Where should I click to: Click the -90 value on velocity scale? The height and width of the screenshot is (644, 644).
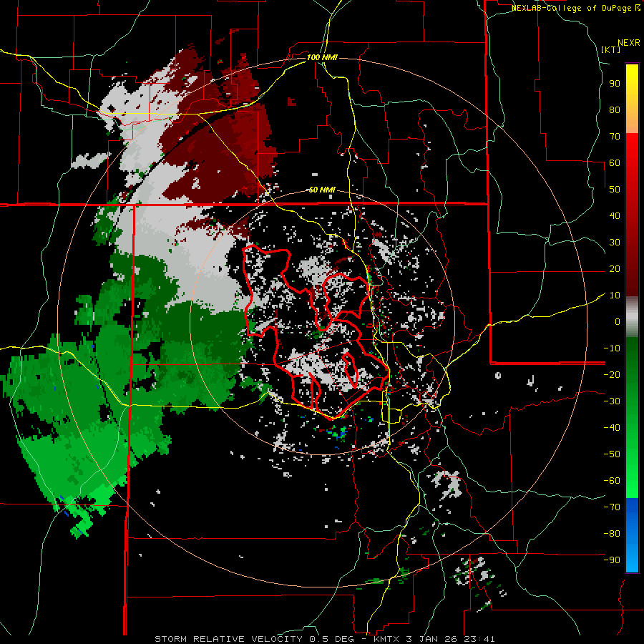tap(612, 560)
